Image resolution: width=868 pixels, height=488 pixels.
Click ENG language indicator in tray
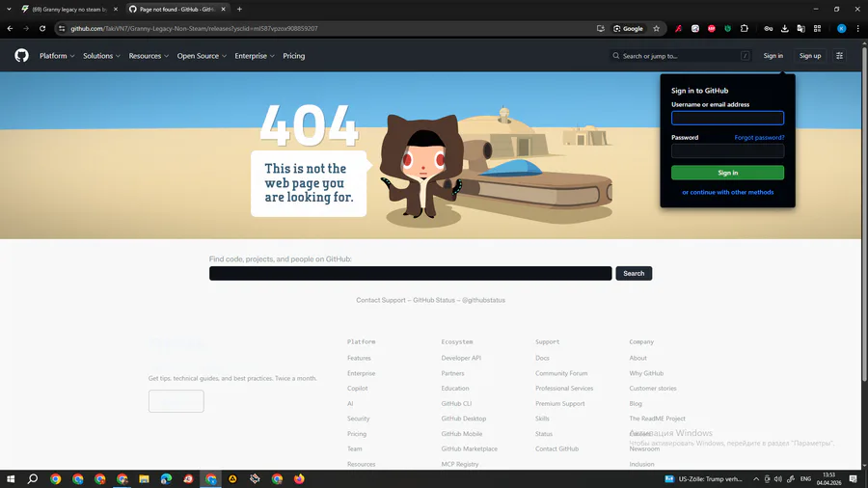(x=805, y=478)
